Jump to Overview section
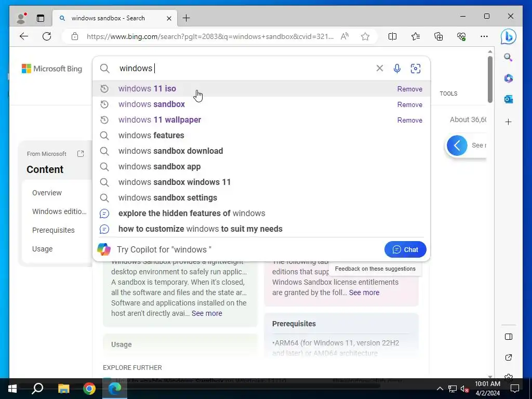The image size is (532, 399). tap(47, 193)
